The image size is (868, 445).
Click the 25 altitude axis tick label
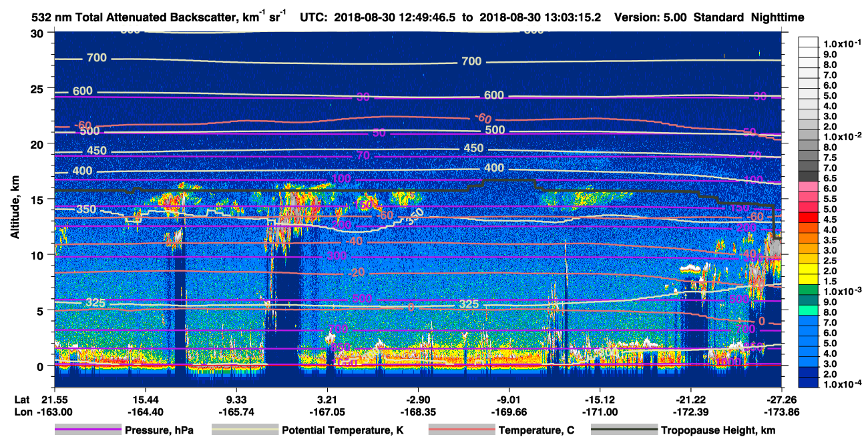[x=39, y=88]
